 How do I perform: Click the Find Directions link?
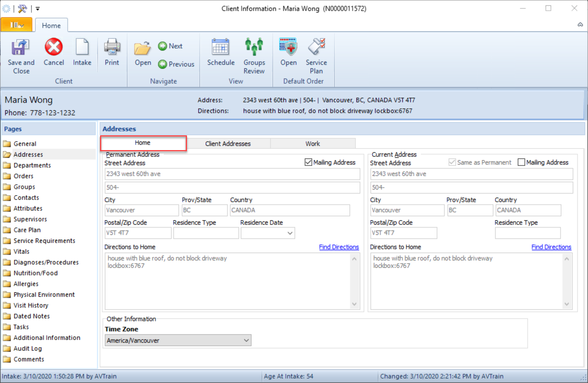click(339, 247)
